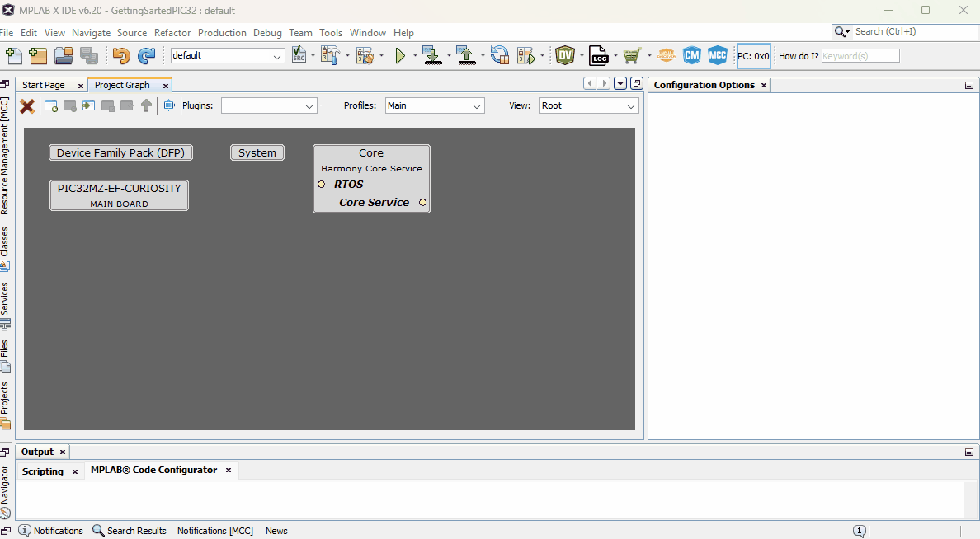The width and height of the screenshot is (980, 539).
Task: Click the Search (Ctrl+I) field
Action: [915, 31]
